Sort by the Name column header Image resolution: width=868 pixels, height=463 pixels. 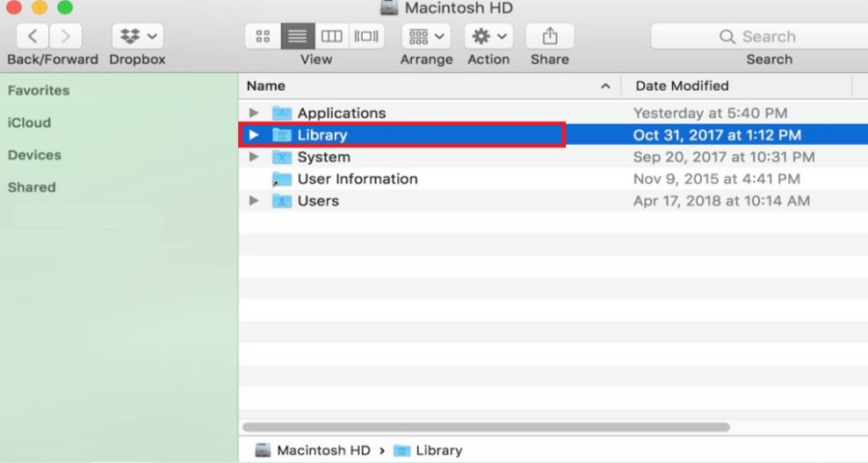266,86
